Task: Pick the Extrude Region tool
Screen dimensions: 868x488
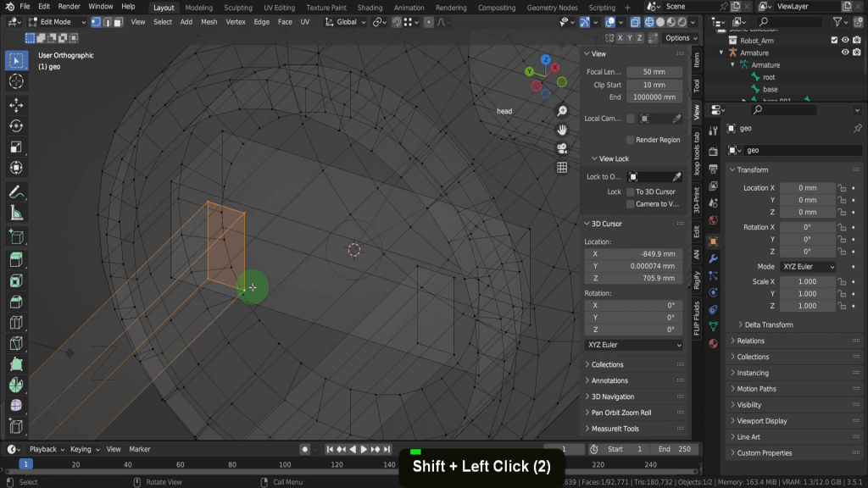Action: pyautogui.click(x=16, y=259)
